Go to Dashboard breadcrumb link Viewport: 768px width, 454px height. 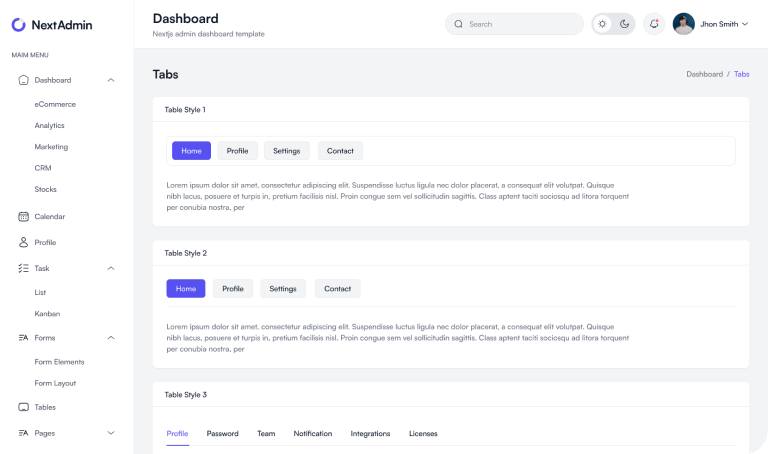point(704,74)
